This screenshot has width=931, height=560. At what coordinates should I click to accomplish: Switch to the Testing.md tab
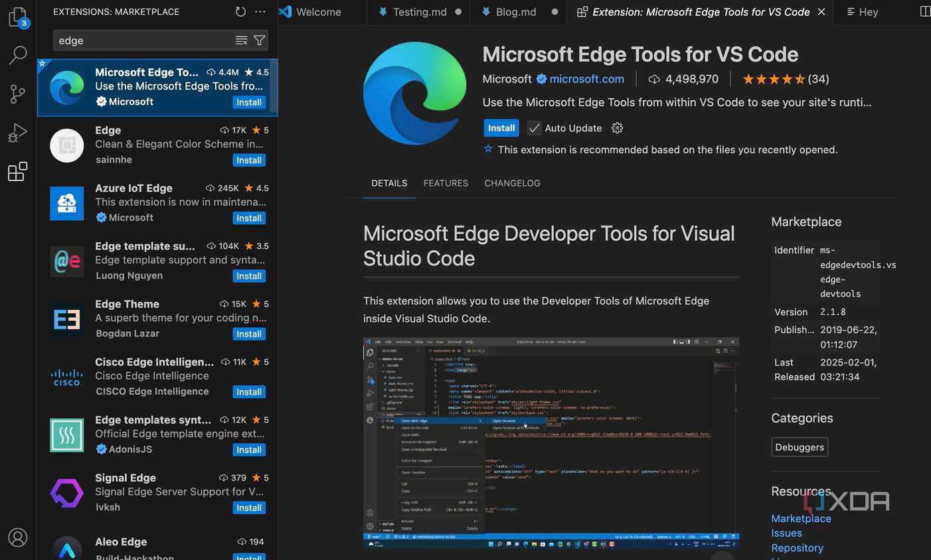click(419, 12)
